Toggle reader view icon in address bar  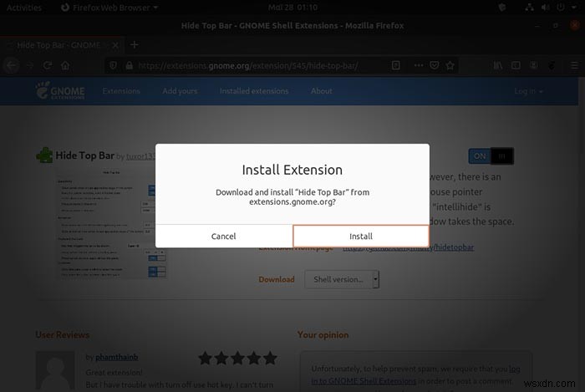pos(396,66)
